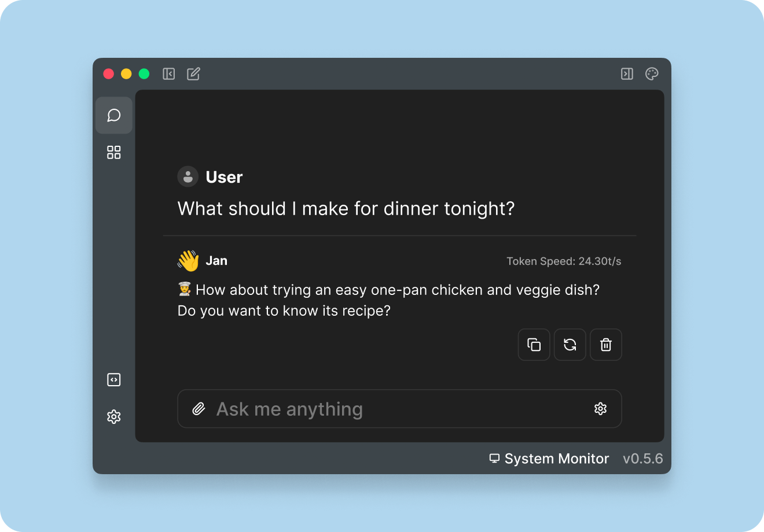Click the Jan waving hand avatar
This screenshot has width=764, height=532.
[188, 261]
